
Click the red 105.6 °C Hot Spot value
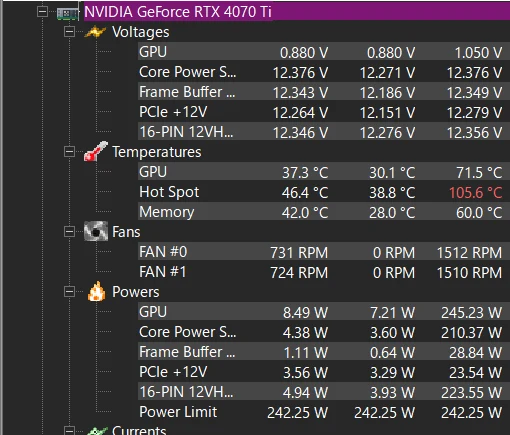tap(476, 193)
